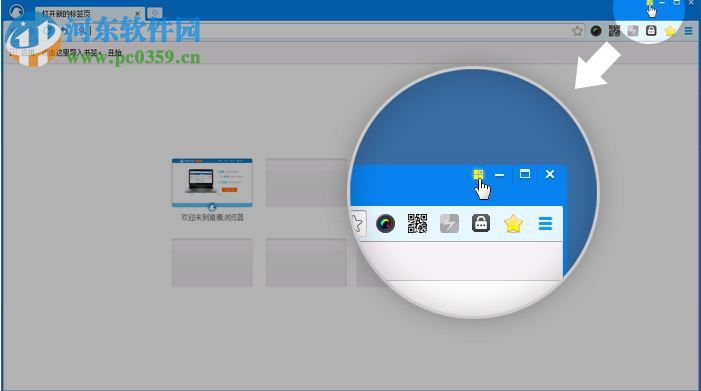This screenshot has width=701, height=391.
Task: Click the gray lightning-bolt icon in real toolbar
Action: 633,31
